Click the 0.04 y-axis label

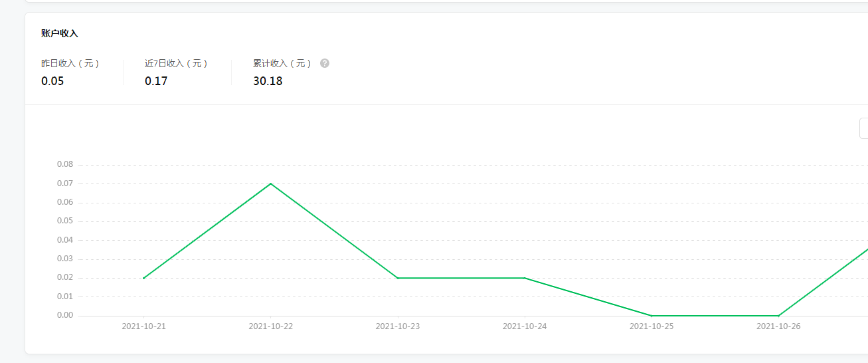[65, 240]
